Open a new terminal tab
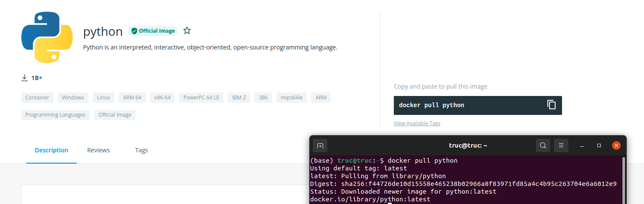This screenshot has height=204, width=644. coord(320,145)
